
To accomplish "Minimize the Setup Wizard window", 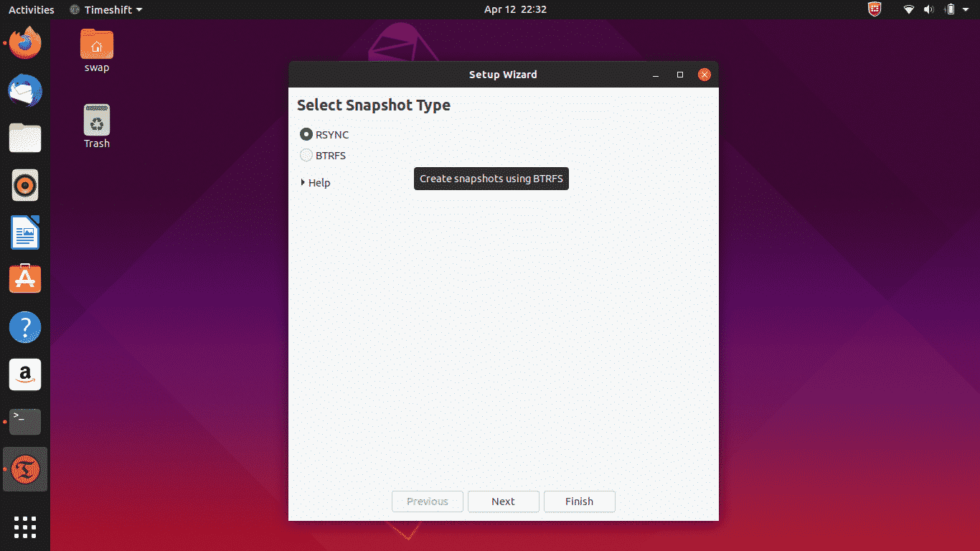I will click(x=656, y=75).
